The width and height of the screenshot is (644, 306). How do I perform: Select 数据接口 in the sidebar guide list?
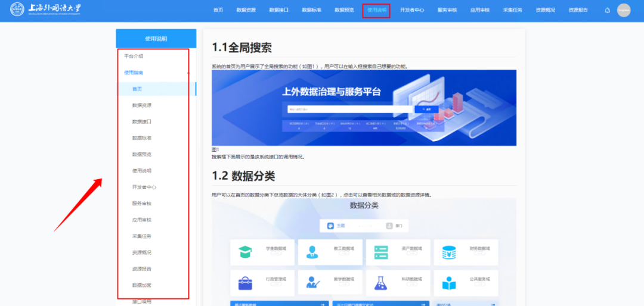(142, 122)
